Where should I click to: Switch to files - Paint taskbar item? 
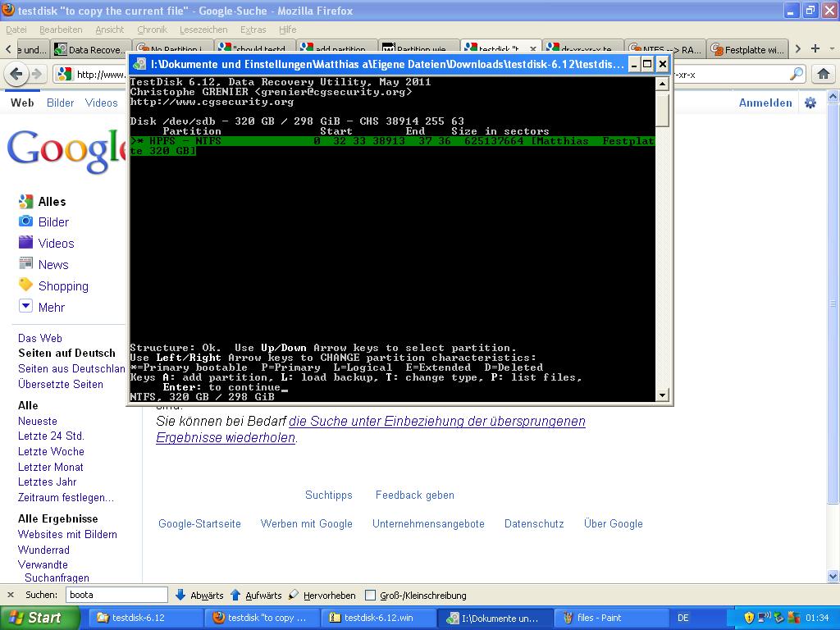tap(610, 618)
